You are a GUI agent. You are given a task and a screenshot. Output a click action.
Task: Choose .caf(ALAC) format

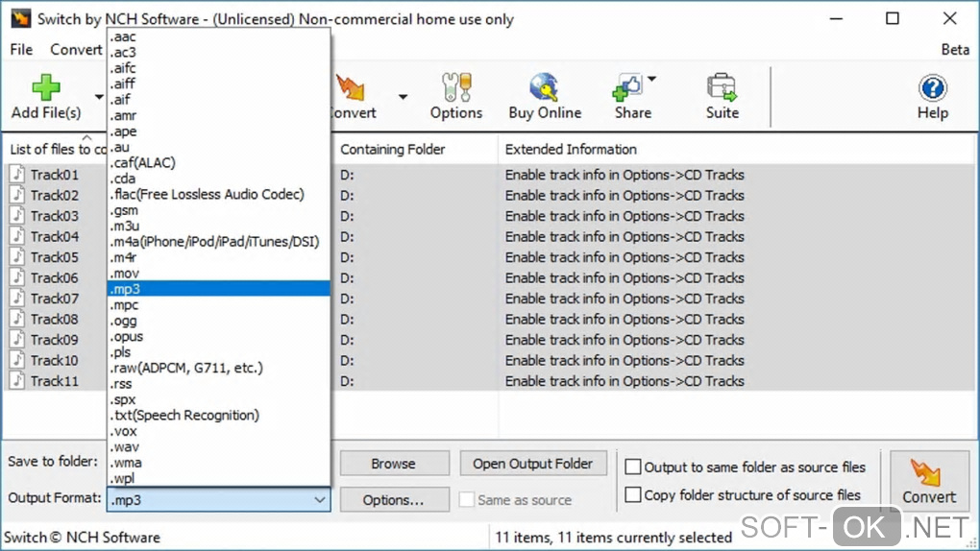[x=218, y=162]
